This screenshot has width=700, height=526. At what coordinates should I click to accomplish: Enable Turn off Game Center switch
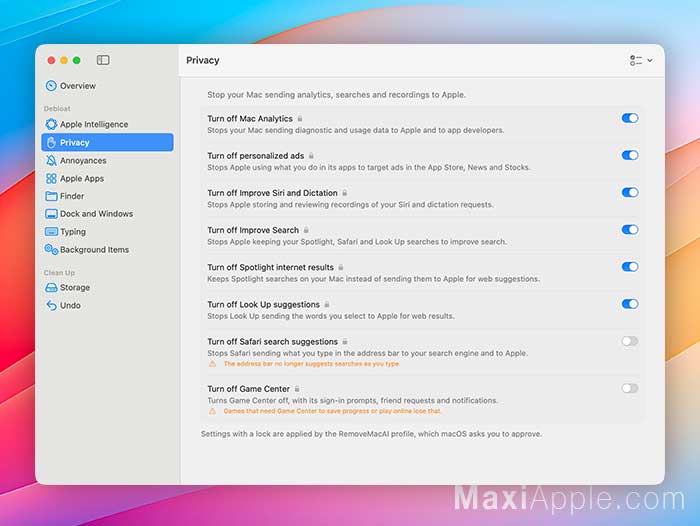pos(629,388)
